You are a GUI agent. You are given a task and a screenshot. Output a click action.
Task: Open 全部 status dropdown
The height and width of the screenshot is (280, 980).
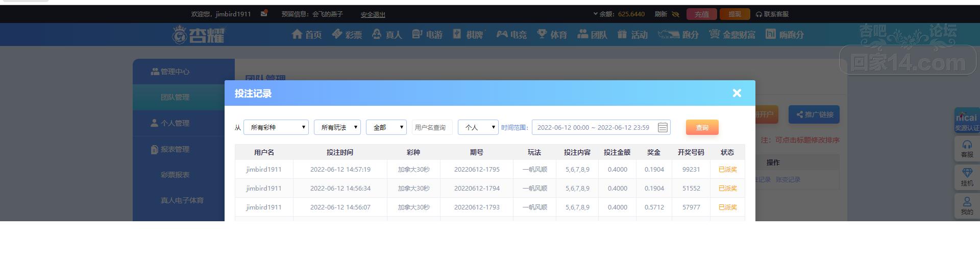point(386,127)
